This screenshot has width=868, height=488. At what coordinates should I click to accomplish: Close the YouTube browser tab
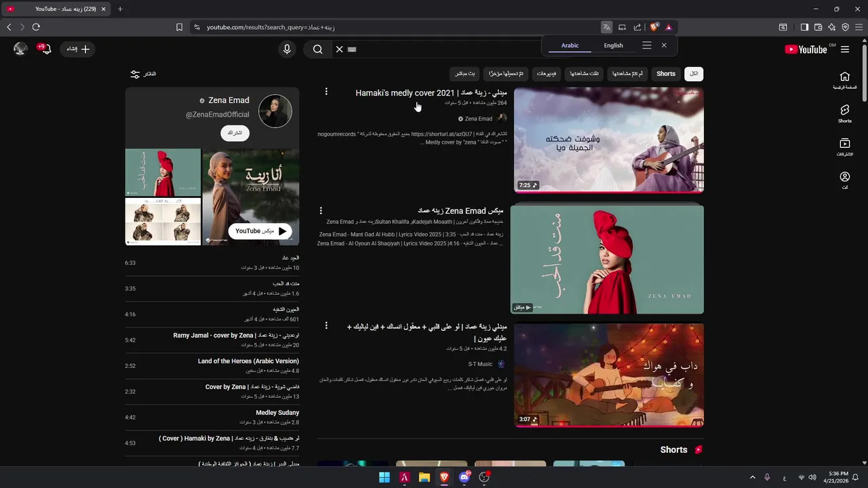coord(103,9)
